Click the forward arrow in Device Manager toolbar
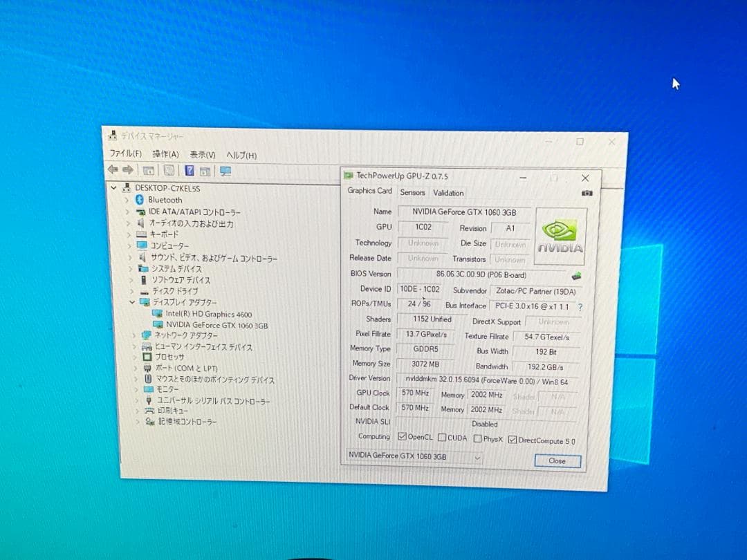747x560 pixels. click(128, 169)
